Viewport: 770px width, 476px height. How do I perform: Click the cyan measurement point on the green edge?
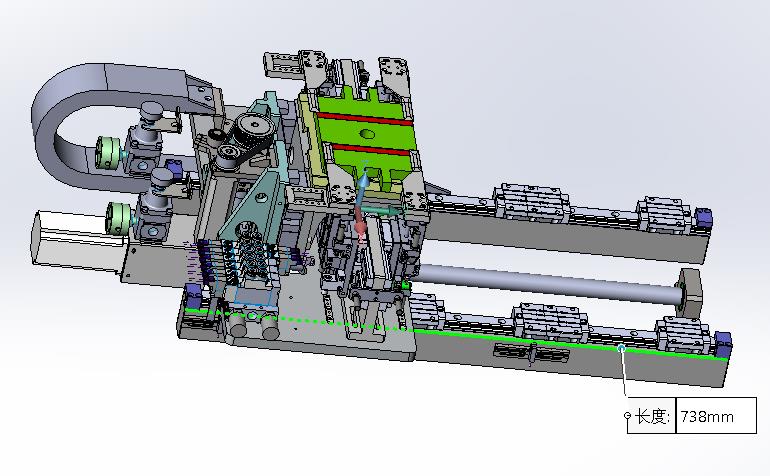(622, 348)
